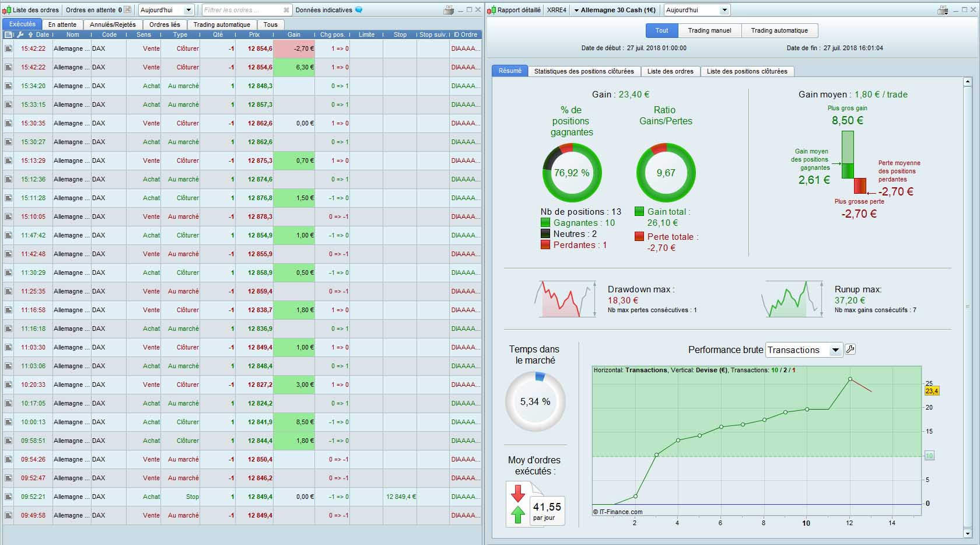
Task: Select the Trading automatique filter in the report
Action: click(779, 30)
